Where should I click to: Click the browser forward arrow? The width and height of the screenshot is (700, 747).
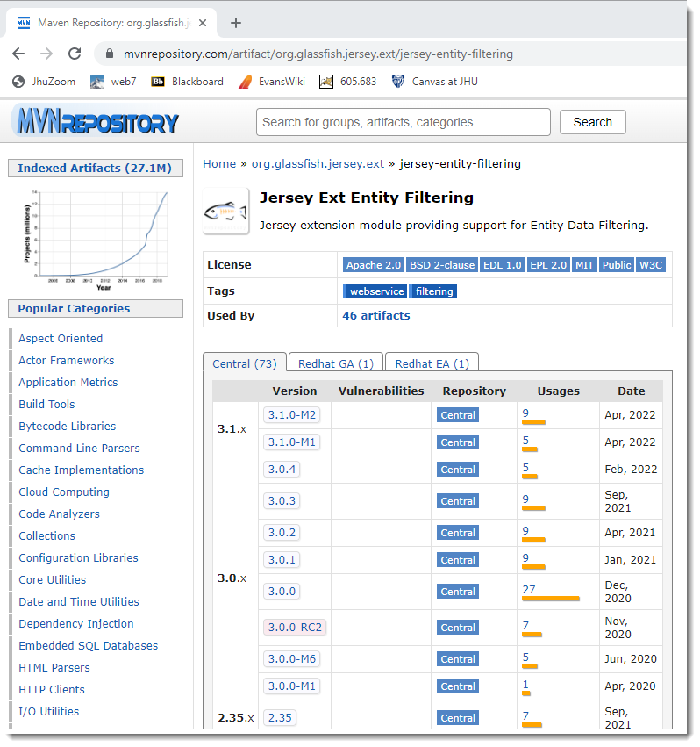point(46,54)
